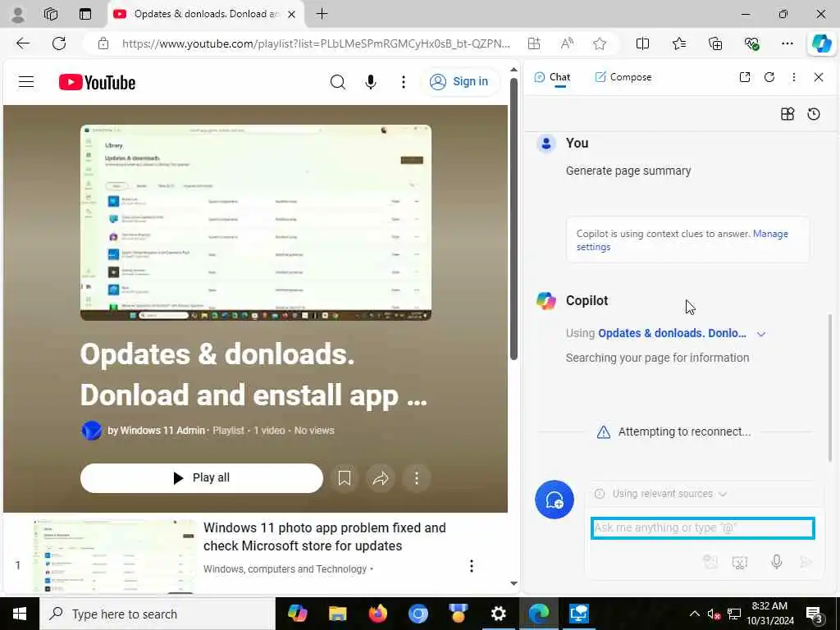Add an image to Copilot message
Image resolution: width=840 pixels, height=630 pixels.
click(710, 561)
